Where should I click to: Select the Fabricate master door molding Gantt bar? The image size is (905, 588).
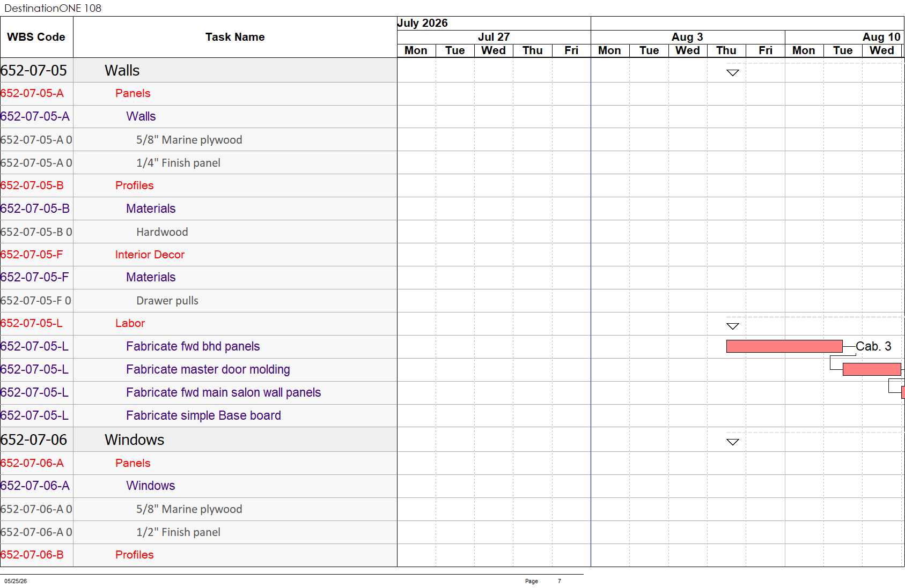click(x=872, y=369)
